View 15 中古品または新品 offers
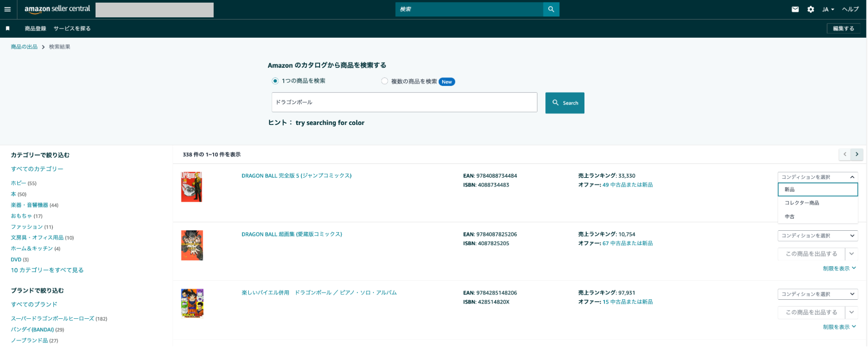Screen dimensions: 868x347 pos(627,302)
